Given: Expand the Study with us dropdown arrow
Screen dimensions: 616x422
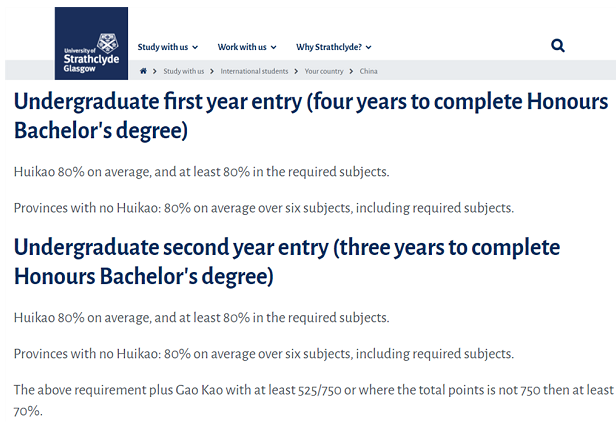Looking at the screenshot, I should 195,48.
